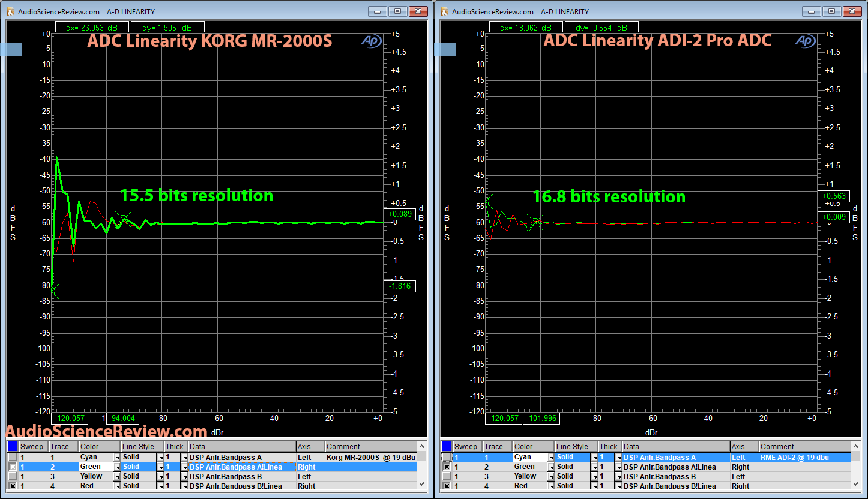Click the Sweep column header in the KORG legend
The width and height of the screenshot is (868, 499).
(33, 447)
